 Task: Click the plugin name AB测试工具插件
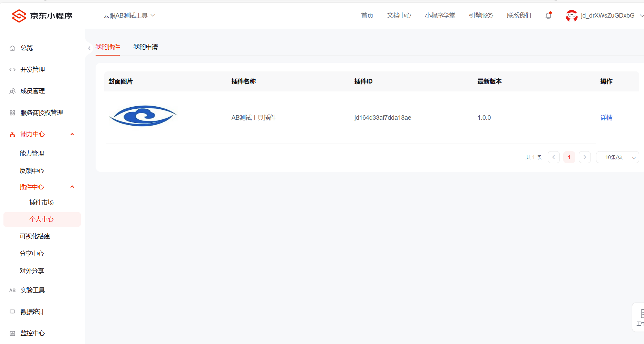click(254, 118)
